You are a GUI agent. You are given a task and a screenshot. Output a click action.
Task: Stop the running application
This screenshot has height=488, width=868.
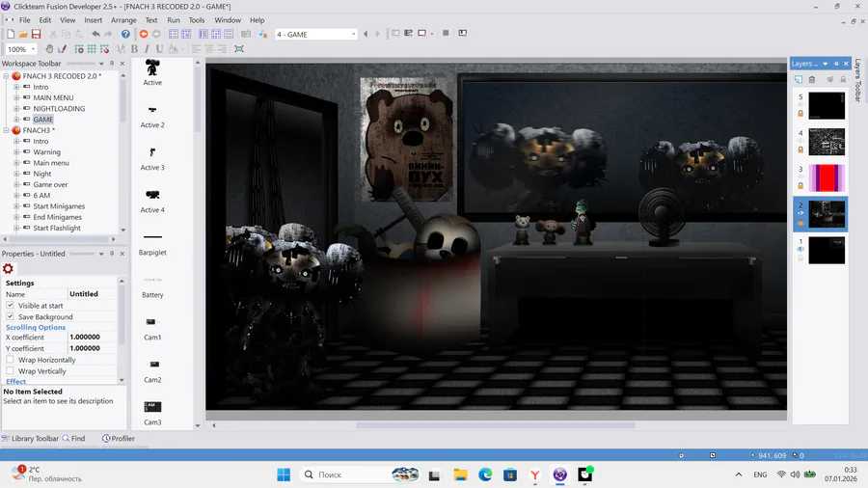tap(446, 33)
